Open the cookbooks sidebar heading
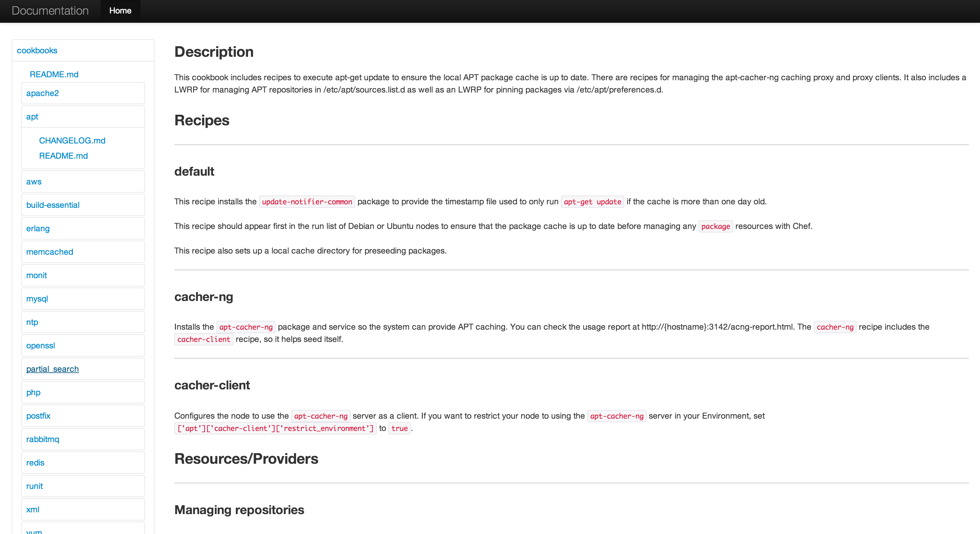980x534 pixels. tap(37, 50)
